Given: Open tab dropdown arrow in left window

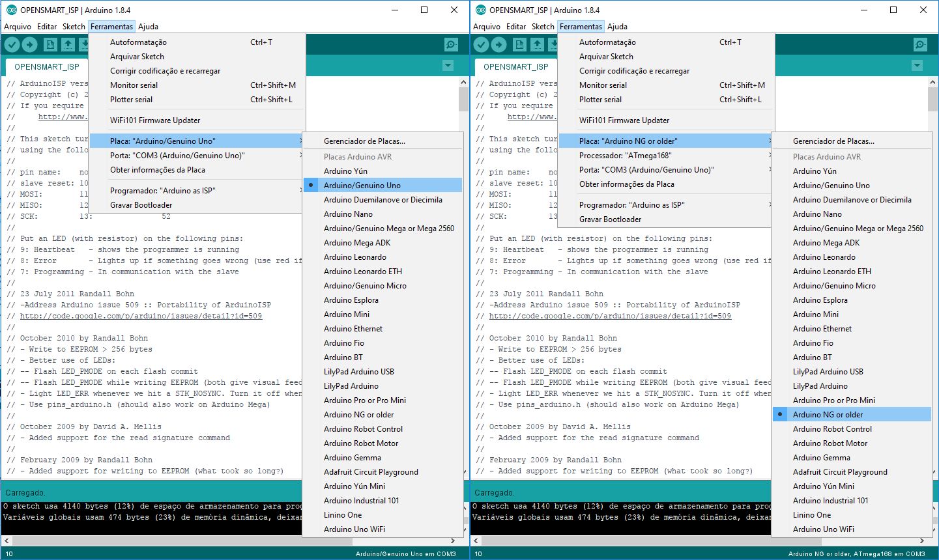Looking at the screenshot, I should [x=448, y=66].
